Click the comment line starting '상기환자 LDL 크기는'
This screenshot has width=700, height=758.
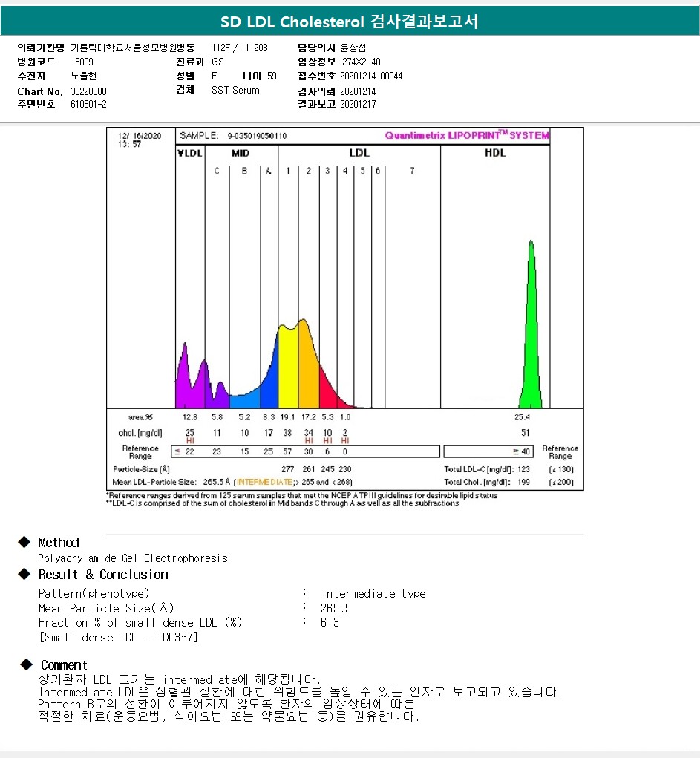pos(180,679)
